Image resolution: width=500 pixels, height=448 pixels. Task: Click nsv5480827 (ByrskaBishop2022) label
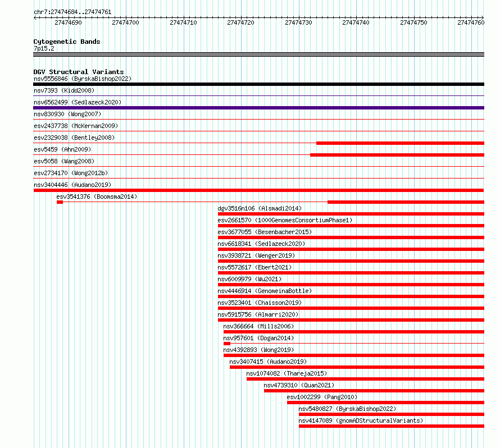coord(347,409)
